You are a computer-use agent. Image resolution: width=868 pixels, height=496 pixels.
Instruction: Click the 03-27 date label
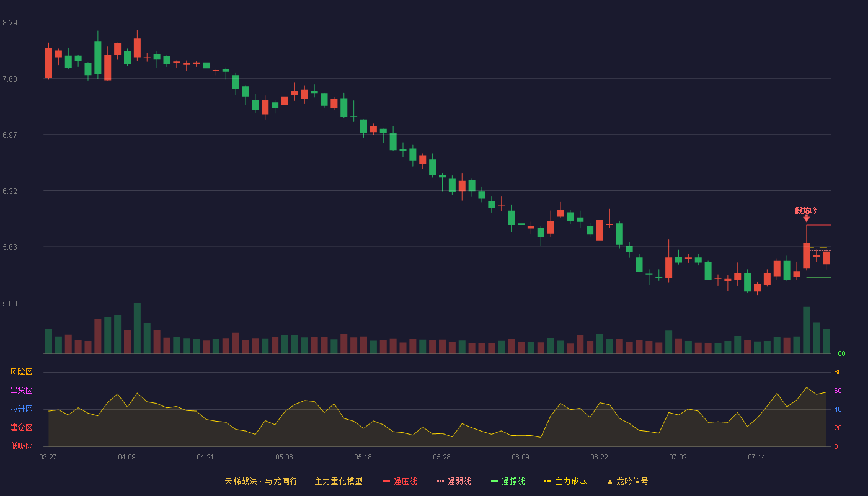48,457
